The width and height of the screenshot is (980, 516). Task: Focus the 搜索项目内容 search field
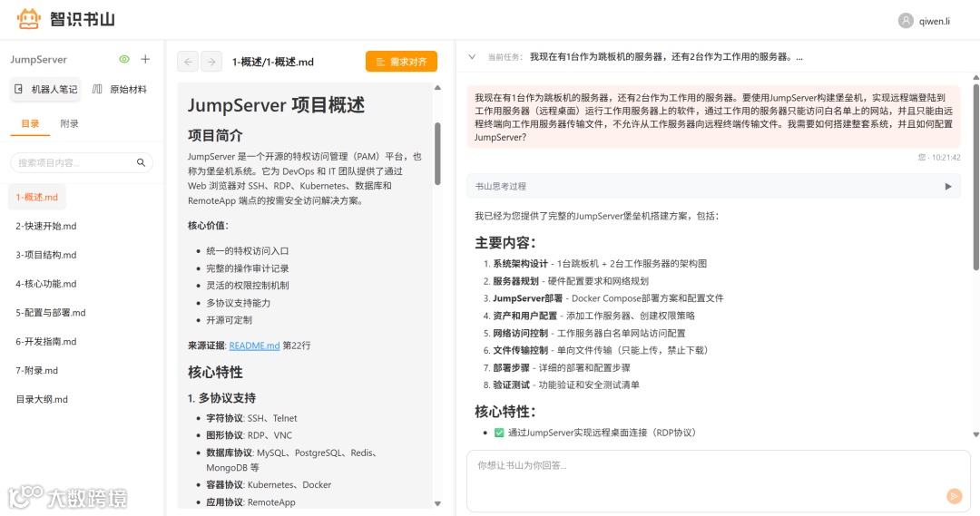[x=82, y=162]
